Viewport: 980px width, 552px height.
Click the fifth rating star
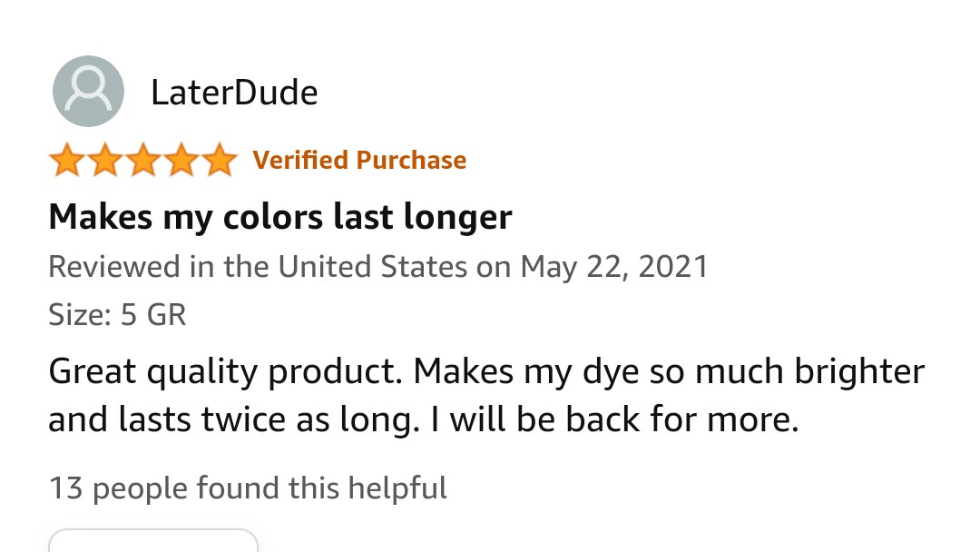[x=219, y=162]
